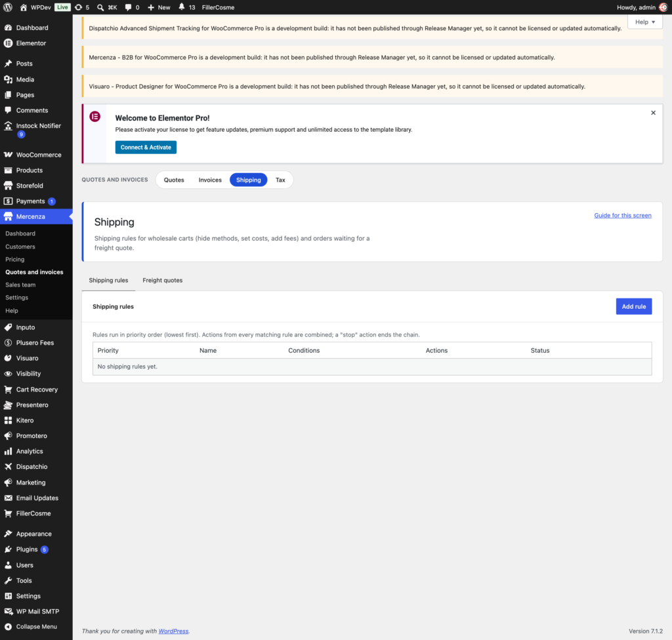
Task: Click the Collapse Menu arrow icon
Action: click(x=8, y=626)
